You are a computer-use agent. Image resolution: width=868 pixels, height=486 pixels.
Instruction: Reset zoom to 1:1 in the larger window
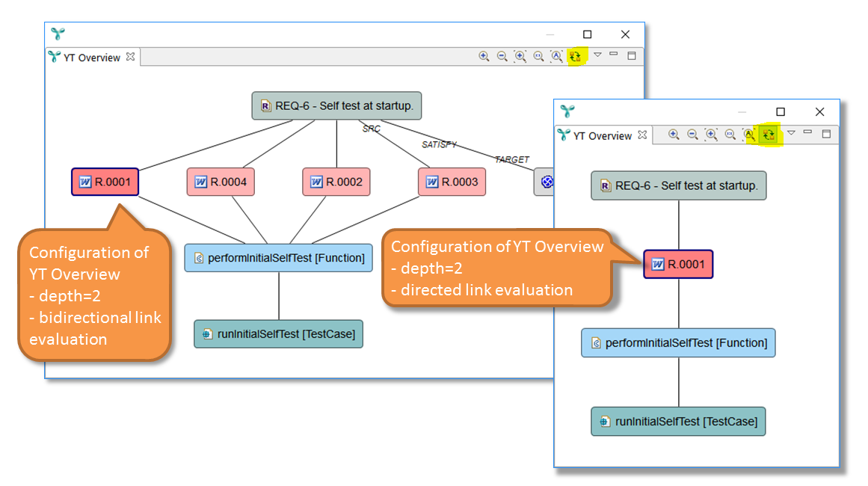pos(538,56)
